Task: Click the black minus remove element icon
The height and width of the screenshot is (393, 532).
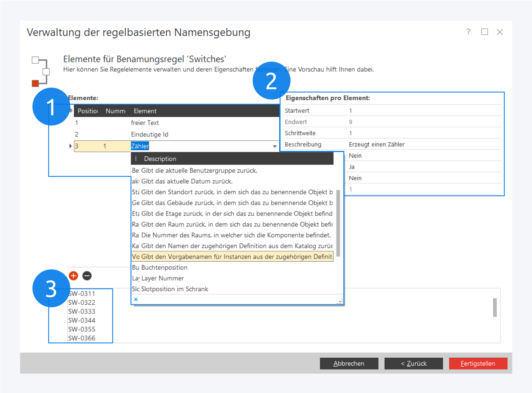Action: pos(87,276)
